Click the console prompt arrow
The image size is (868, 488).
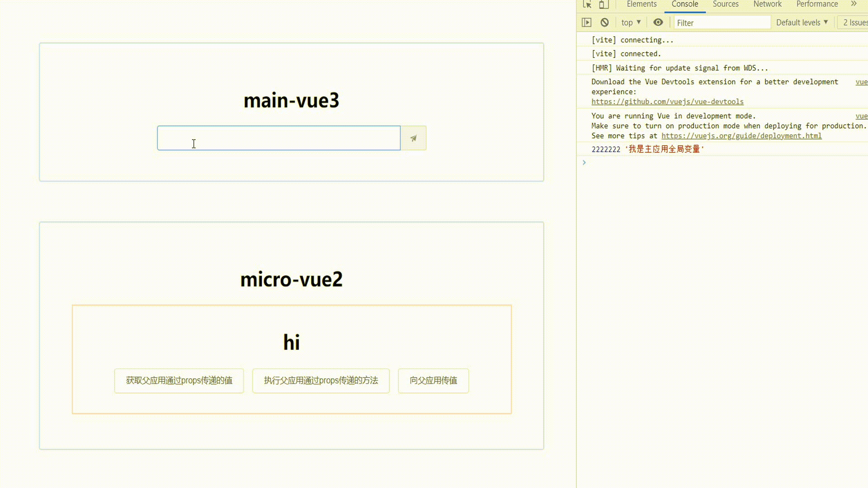click(x=584, y=163)
